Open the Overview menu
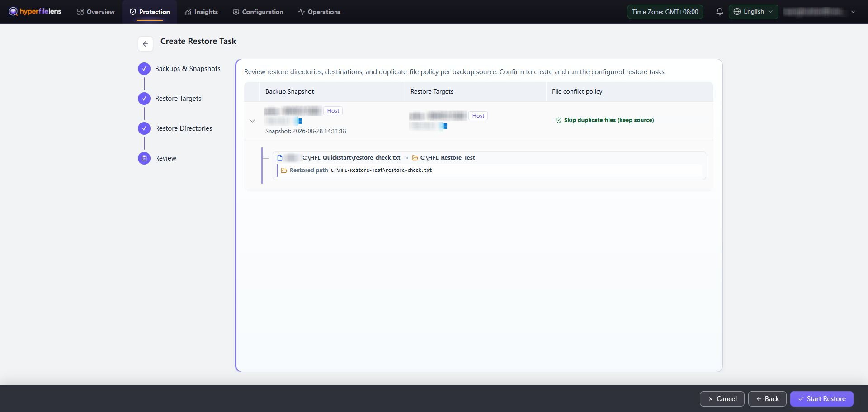Image resolution: width=868 pixels, height=412 pixels. coord(96,12)
